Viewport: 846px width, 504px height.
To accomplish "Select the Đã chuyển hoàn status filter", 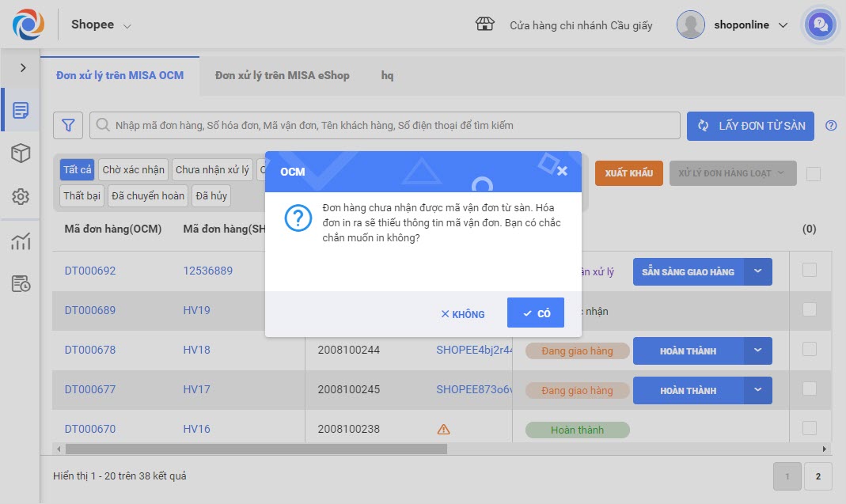I will 148,195.
